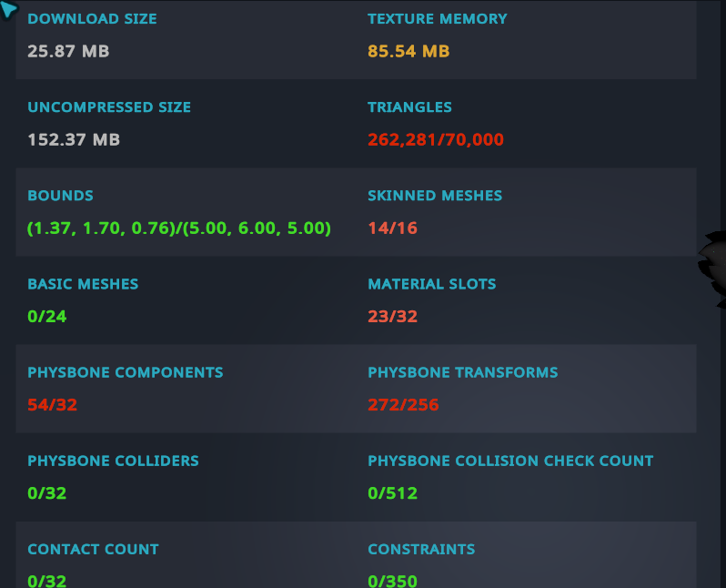Select the 0/24 basic meshes value
The width and height of the screenshot is (726, 588).
point(47,317)
